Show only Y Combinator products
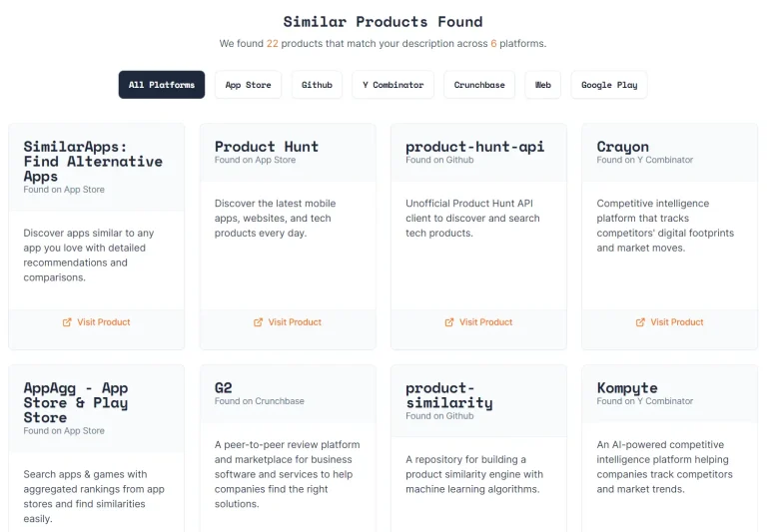The height and width of the screenshot is (532, 767). [392, 85]
